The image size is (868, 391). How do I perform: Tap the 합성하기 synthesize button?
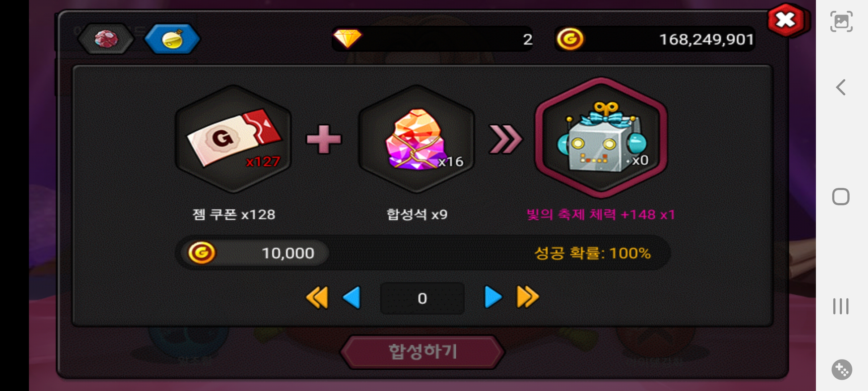(x=422, y=352)
